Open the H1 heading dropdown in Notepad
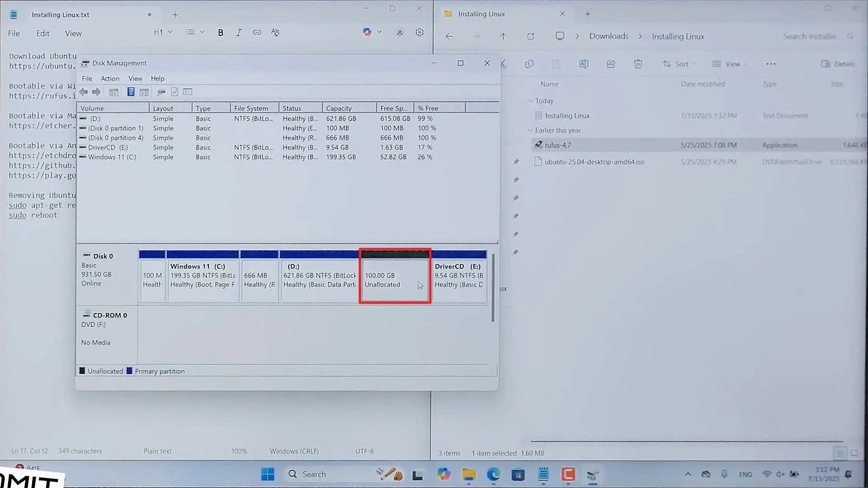The image size is (868, 488). (x=163, y=32)
